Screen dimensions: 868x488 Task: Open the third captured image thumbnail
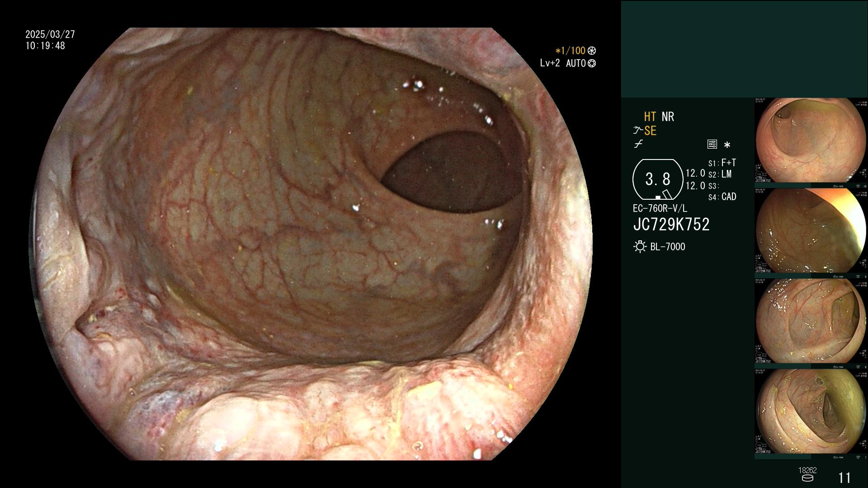click(x=811, y=321)
